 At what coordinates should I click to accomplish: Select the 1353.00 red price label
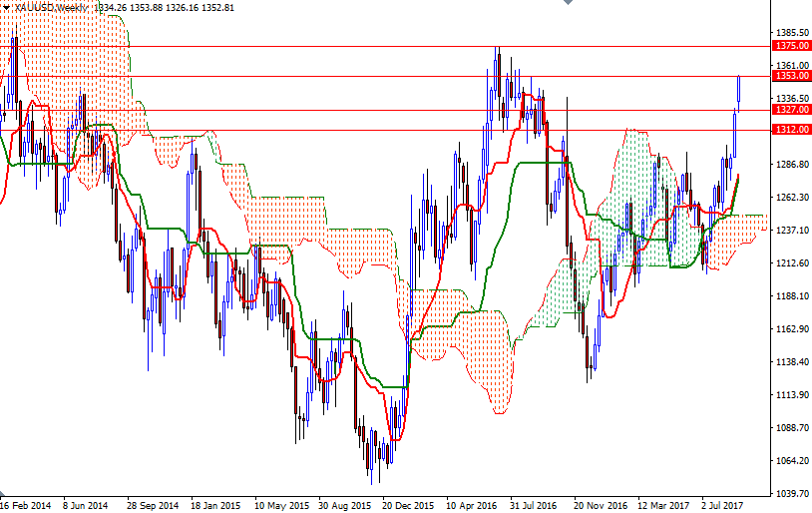[x=791, y=76]
